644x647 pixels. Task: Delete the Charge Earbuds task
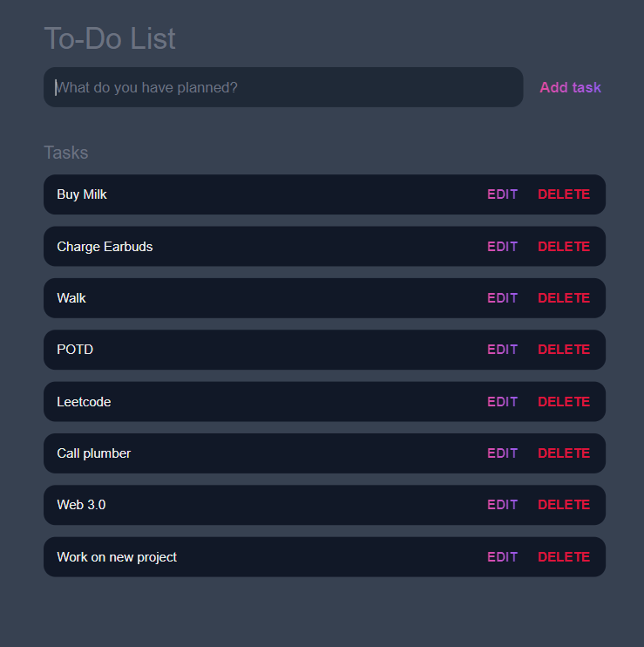(564, 247)
